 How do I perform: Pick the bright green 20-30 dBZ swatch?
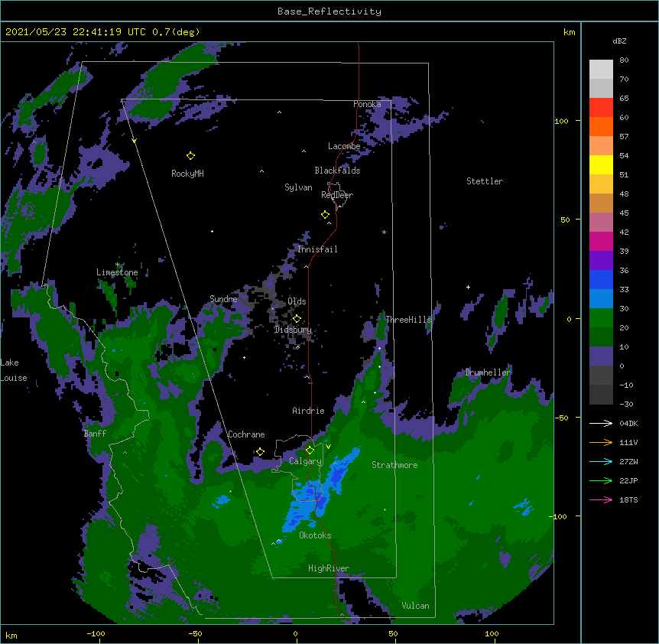tap(601, 318)
